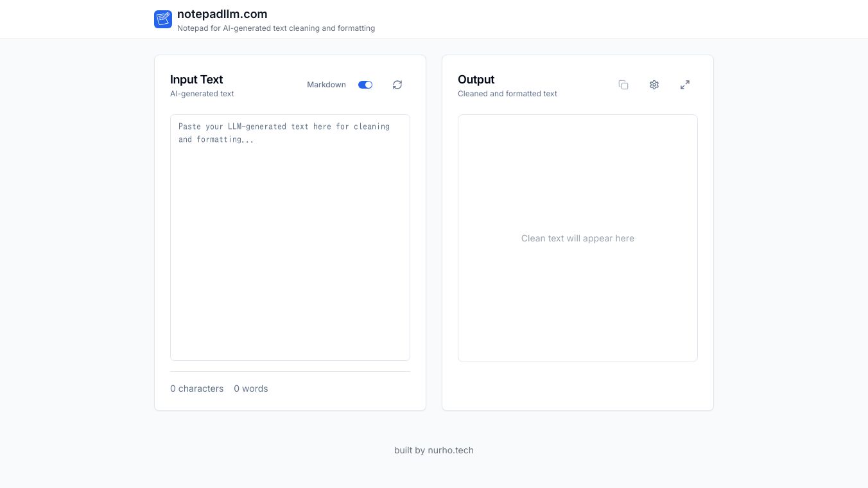The image size is (868, 488).
Task: Click the 'Output' panel heading
Action: coord(476,80)
